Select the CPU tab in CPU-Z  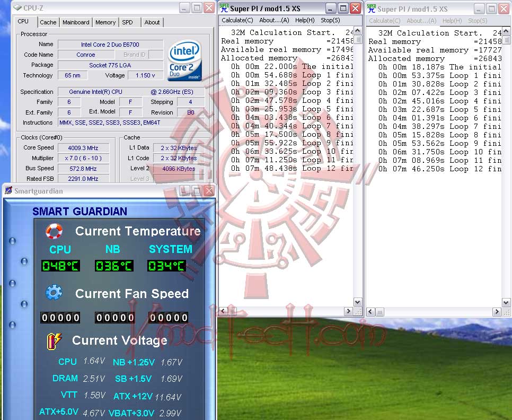point(23,21)
